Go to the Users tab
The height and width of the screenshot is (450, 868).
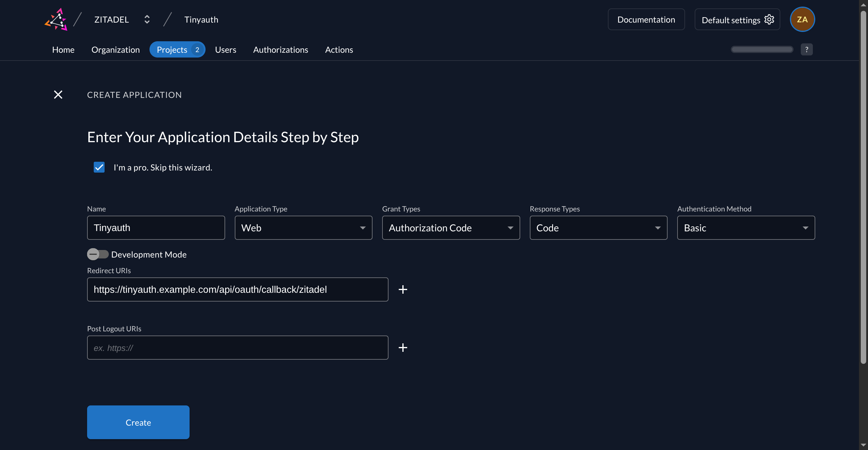225,49
